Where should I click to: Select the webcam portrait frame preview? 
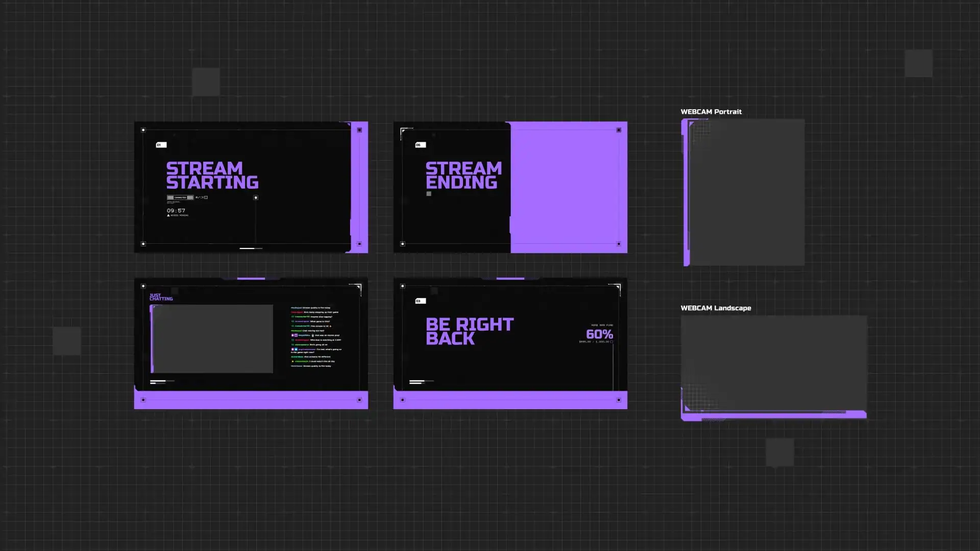click(744, 192)
